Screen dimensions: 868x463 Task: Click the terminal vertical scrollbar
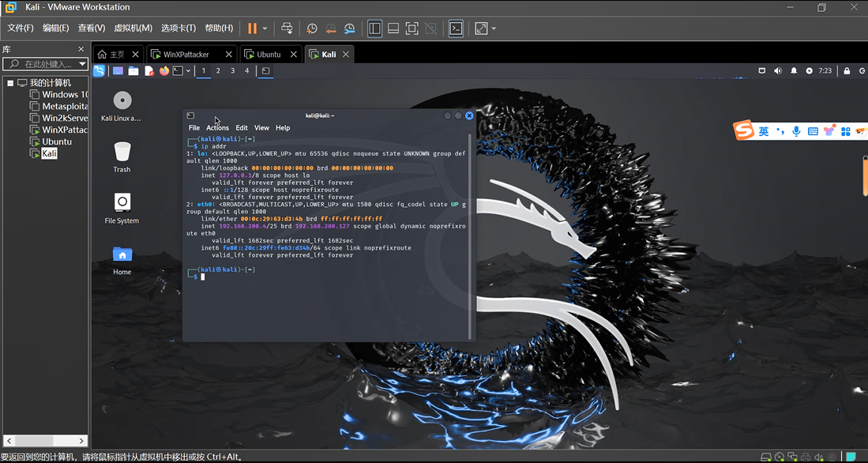(471, 236)
